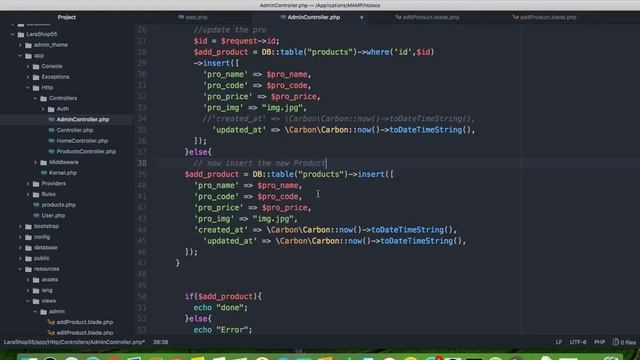The width and height of the screenshot is (640, 360).
Task: Collapse the Controllers folder chevron
Action: click(35, 98)
